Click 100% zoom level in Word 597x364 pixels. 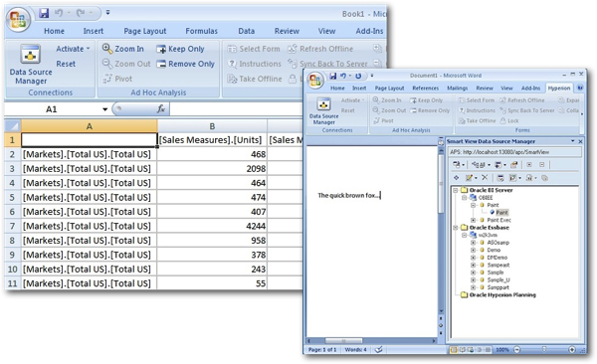pyautogui.click(x=502, y=349)
